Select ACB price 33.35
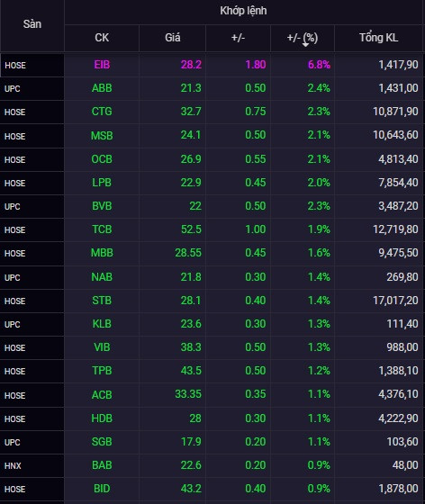Screen dimensions: 425x504 coord(188,394)
